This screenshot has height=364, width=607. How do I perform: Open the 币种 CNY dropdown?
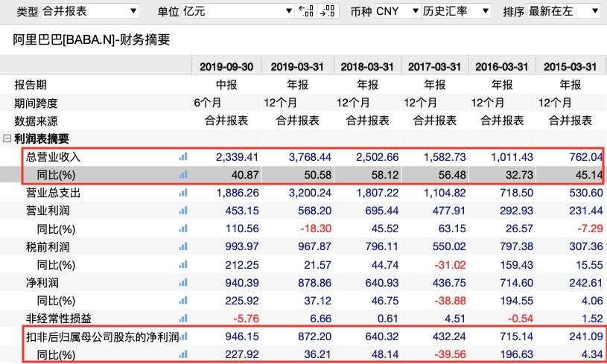(397, 11)
